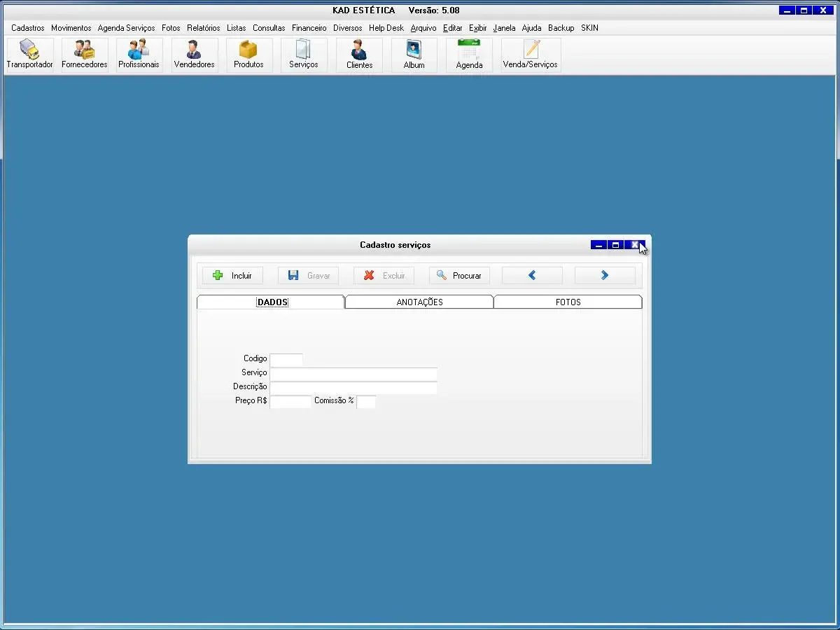Click the Serviço input field
Image resolution: width=840 pixels, height=630 pixels.
pyautogui.click(x=353, y=374)
